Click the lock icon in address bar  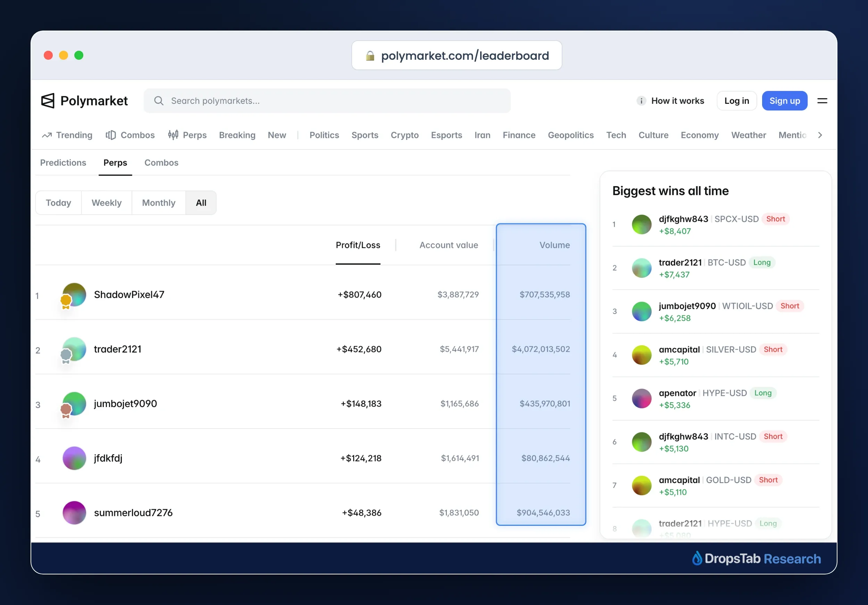click(370, 56)
